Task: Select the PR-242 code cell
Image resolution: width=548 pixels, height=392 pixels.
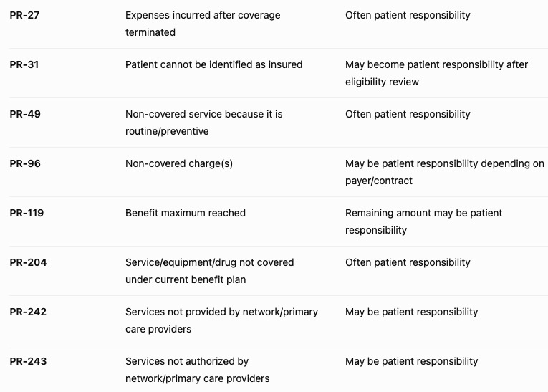Action: click(28, 312)
